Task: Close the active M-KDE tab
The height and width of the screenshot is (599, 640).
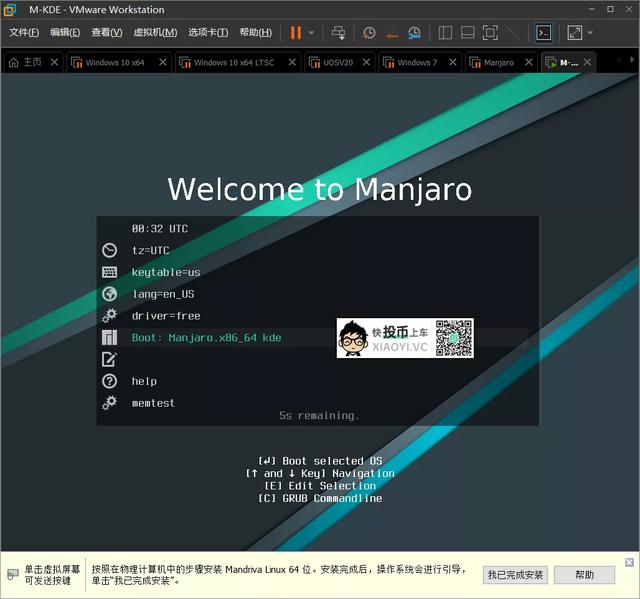Action: 587,62
